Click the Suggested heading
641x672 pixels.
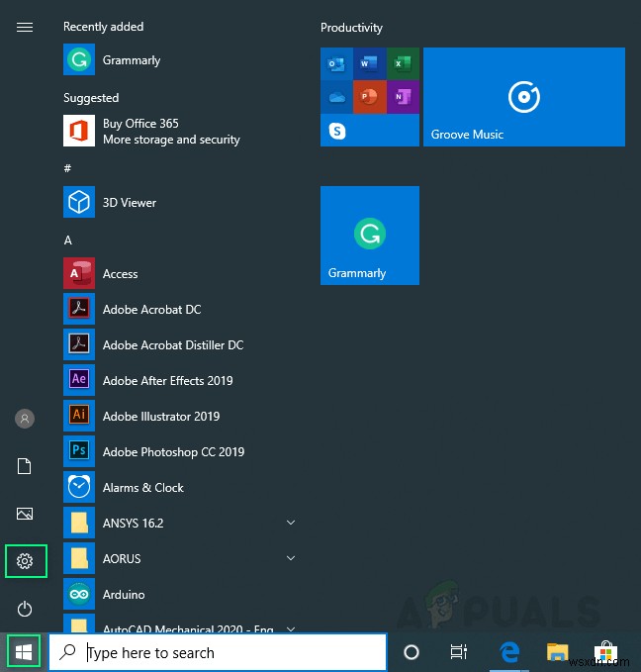[x=91, y=98]
